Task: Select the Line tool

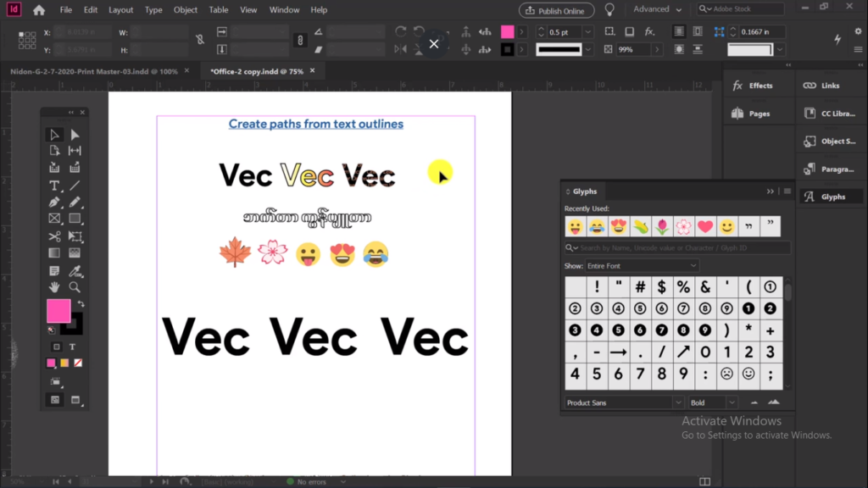Action: tap(75, 186)
